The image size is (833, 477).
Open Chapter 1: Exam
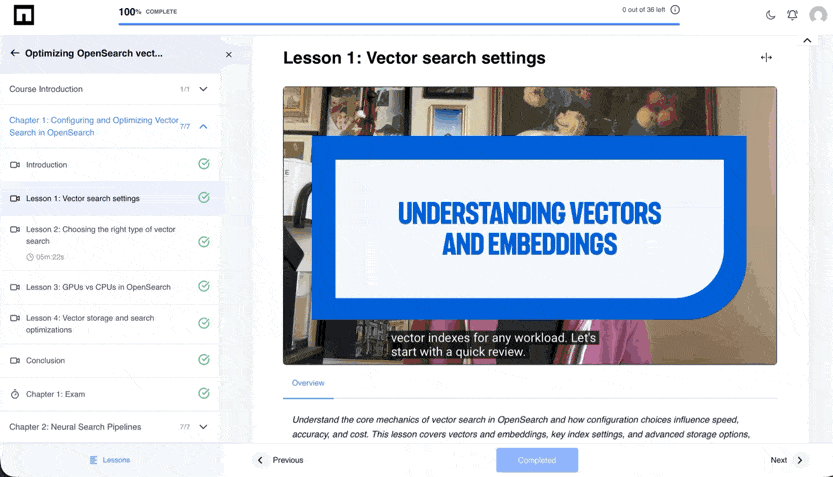(x=110, y=394)
